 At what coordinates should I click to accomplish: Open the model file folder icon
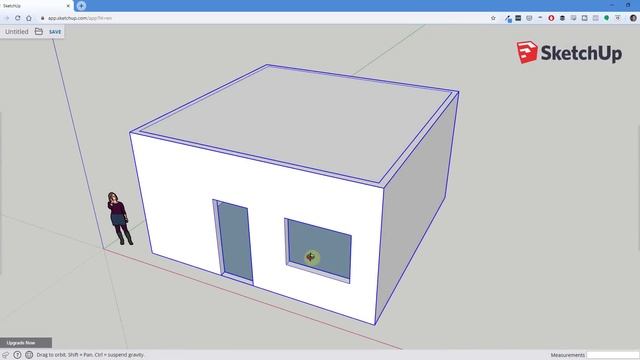[39, 31]
